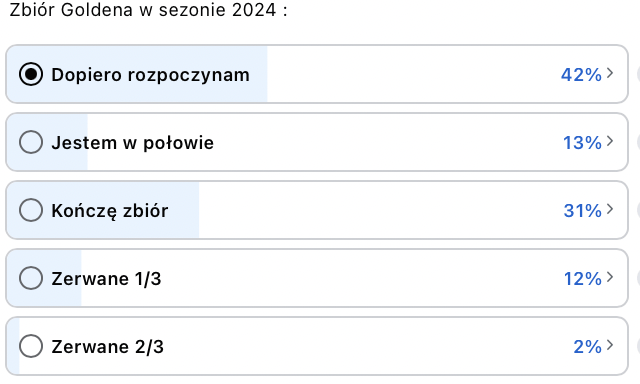Open the 12% result percentage
The height and width of the screenshot is (384, 640).
pyautogui.click(x=582, y=279)
